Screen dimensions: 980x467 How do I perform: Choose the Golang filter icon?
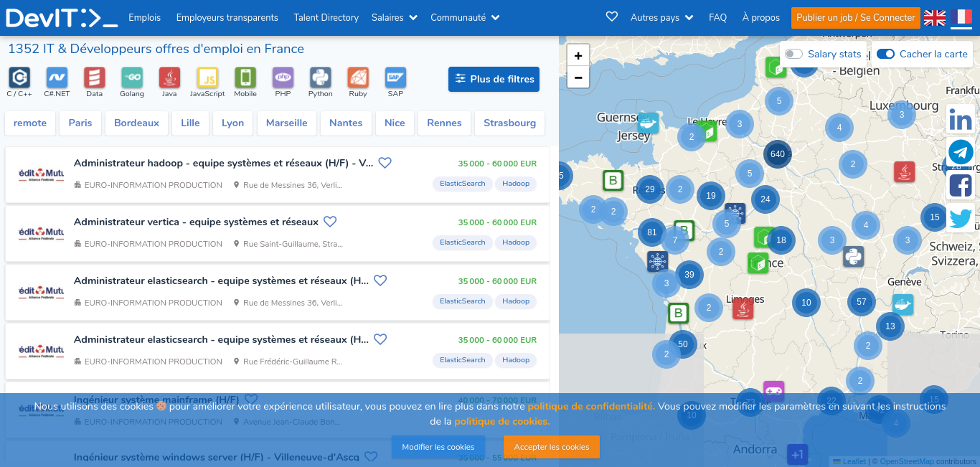[132, 77]
